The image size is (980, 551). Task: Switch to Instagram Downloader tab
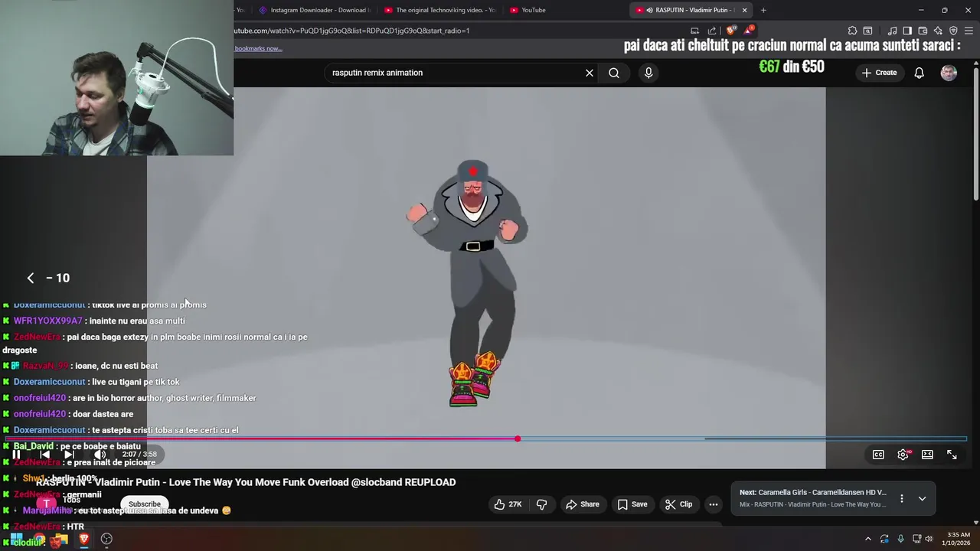(314, 10)
